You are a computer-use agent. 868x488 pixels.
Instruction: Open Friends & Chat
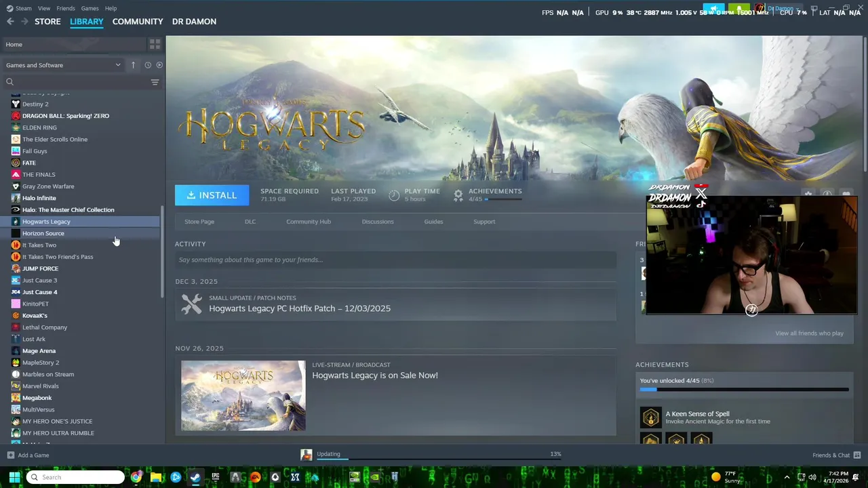point(836,455)
